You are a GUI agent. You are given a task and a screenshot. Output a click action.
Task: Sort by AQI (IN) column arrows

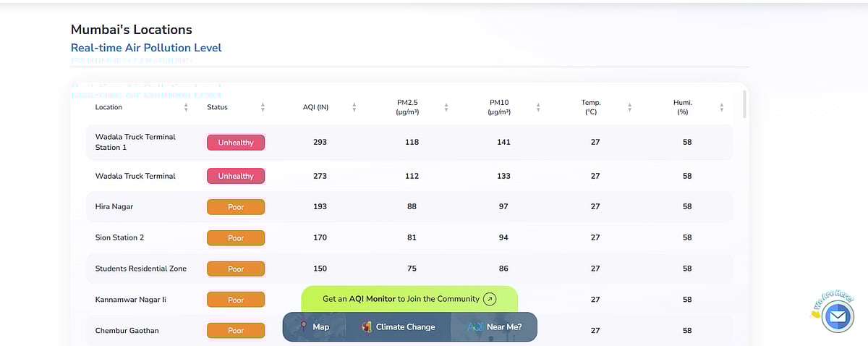pos(354,107)
